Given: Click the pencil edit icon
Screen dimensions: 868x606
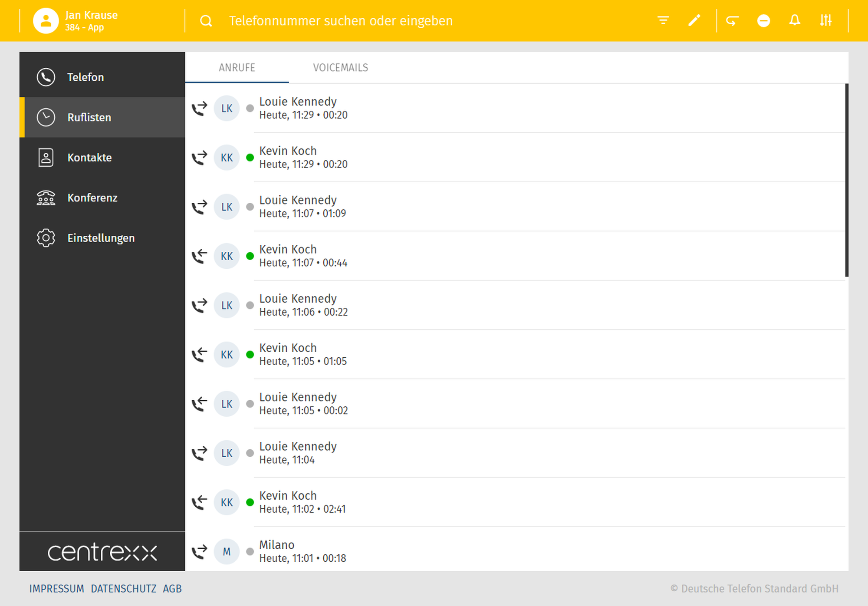Looking at the screenshot, I should pyautogui.click(x=694, y=20).
